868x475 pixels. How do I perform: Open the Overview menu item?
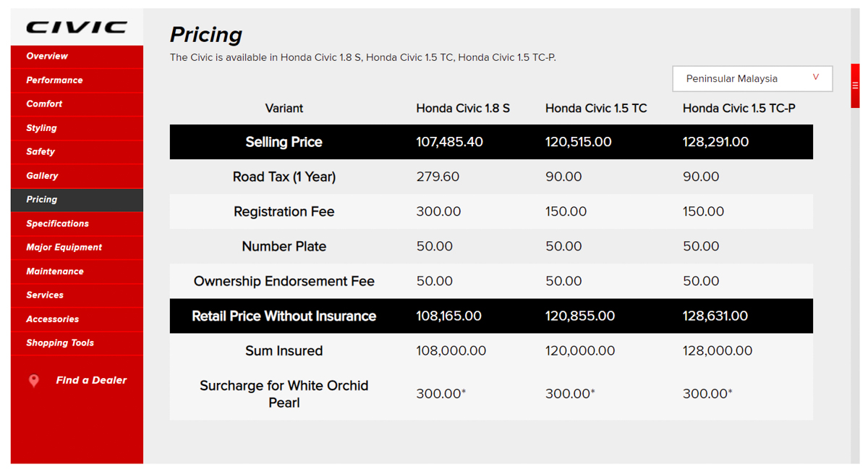tap(47, 56)
